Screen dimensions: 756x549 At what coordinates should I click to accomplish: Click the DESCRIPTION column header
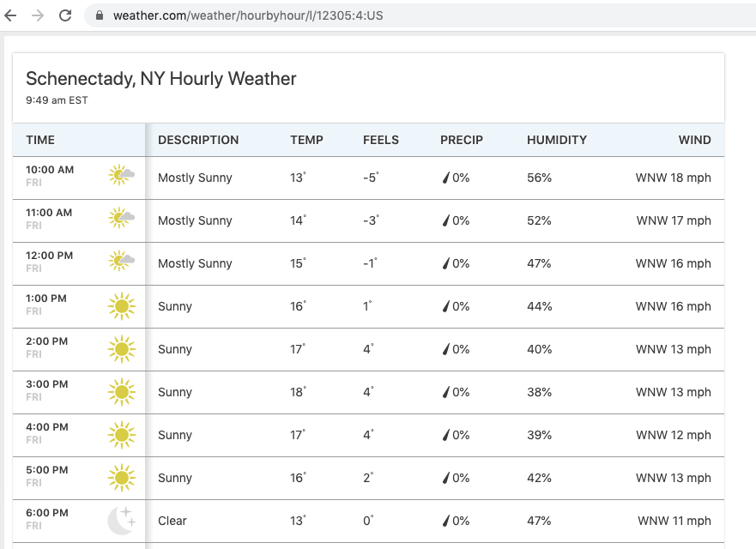pyautogui.click(x=198, y=140)
